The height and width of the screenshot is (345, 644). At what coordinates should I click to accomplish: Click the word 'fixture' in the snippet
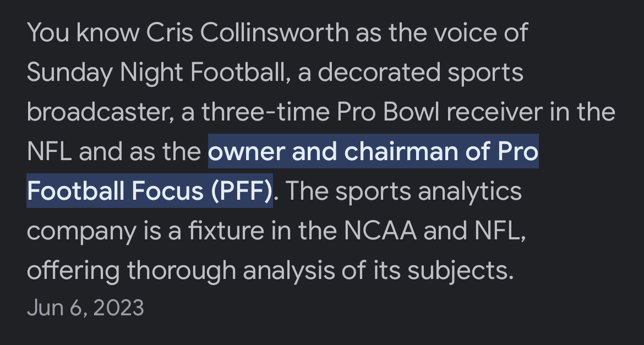click(x=226, y=231)
